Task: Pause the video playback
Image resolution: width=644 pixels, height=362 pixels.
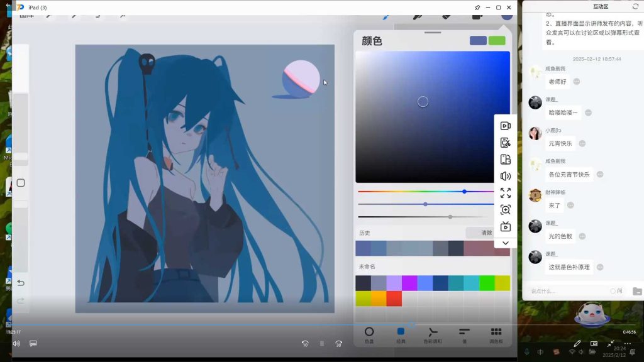Action: tap(322, 344)
